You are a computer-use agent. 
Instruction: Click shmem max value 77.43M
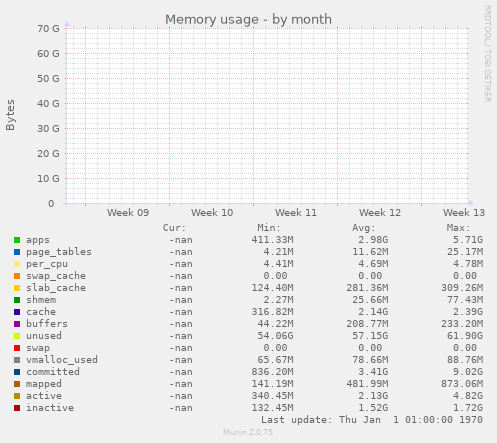point(465,300)
